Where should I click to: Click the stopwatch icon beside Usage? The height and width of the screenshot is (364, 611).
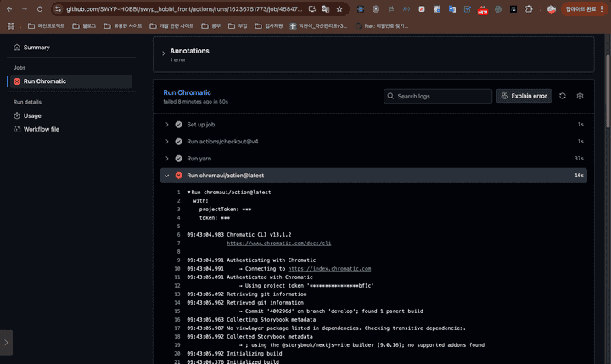pos(17,115)
